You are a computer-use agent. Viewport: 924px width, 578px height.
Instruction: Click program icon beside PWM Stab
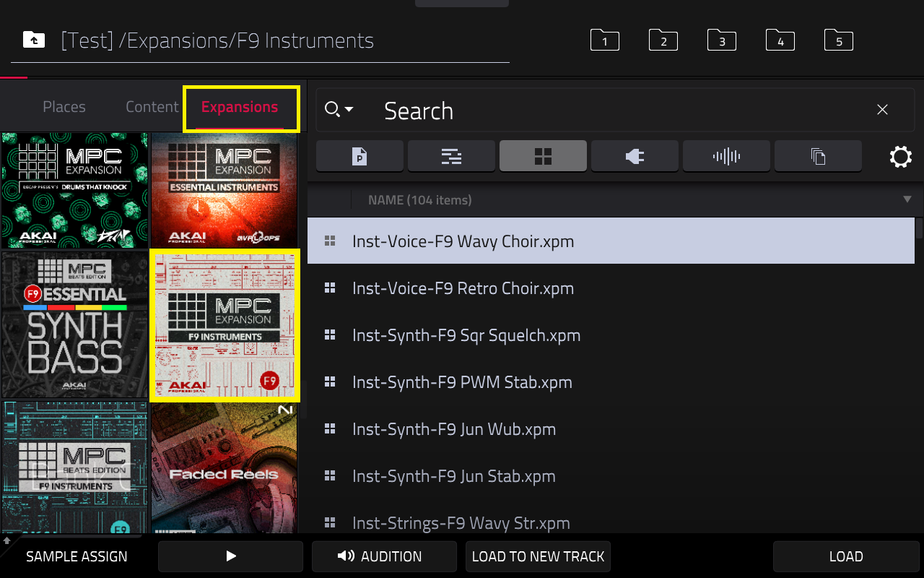click(330, 381)
